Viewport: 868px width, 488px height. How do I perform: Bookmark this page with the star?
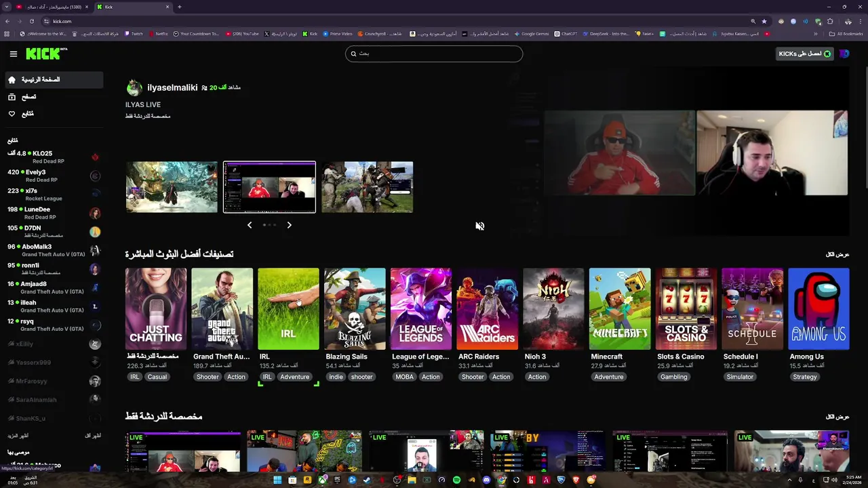[x=764, y=21]
